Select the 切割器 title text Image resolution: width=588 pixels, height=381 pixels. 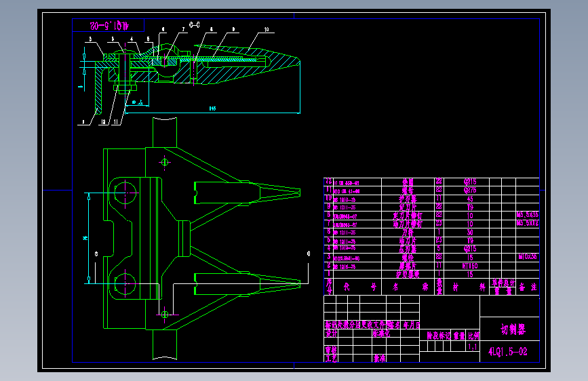tap(513, 329)
